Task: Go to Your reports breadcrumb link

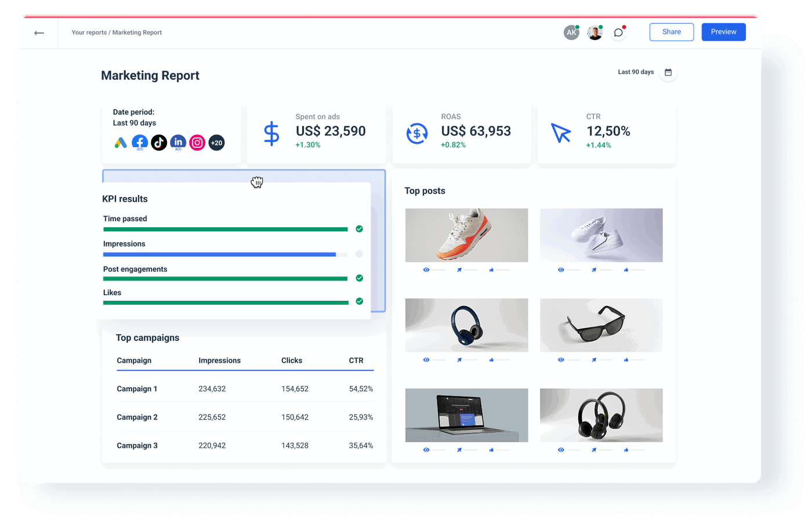Action: point(90,32)
